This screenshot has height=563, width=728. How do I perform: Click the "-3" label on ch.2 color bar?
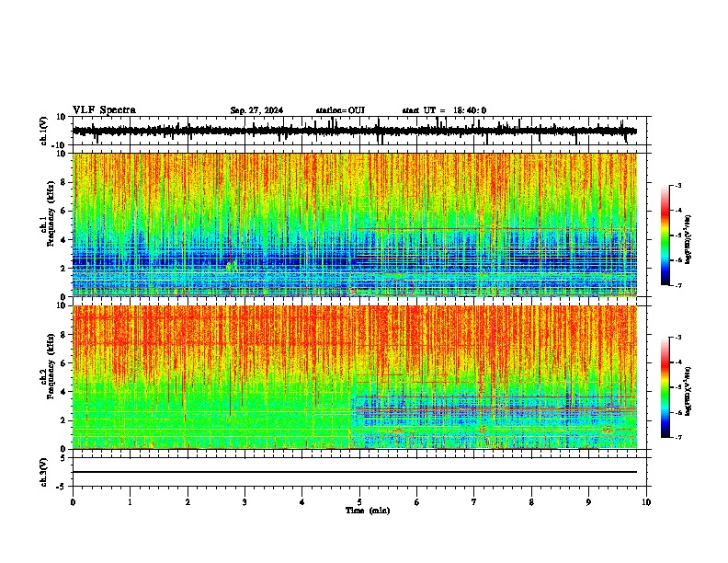click(678, 338)
